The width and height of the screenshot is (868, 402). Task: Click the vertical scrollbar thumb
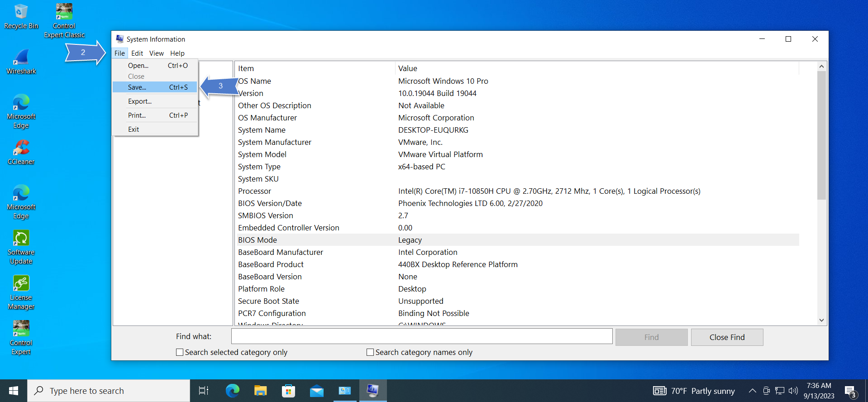click(x=821, y=135)
